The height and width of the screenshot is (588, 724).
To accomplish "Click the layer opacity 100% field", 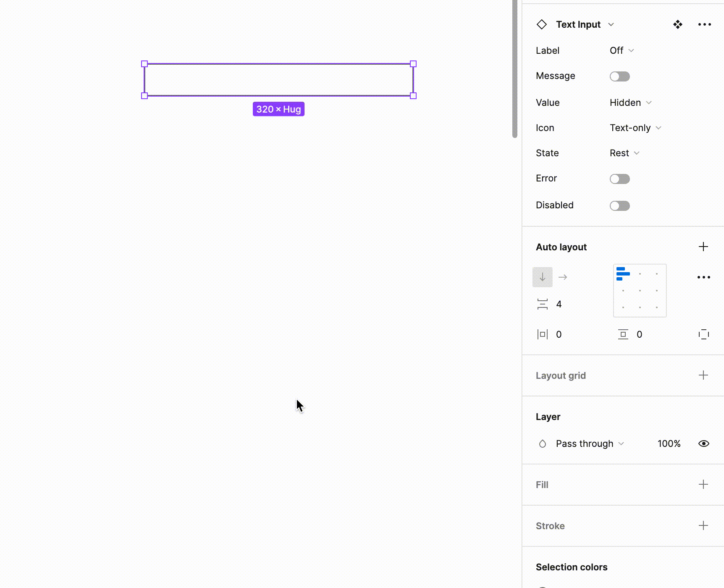I will [x=669, y=444].
